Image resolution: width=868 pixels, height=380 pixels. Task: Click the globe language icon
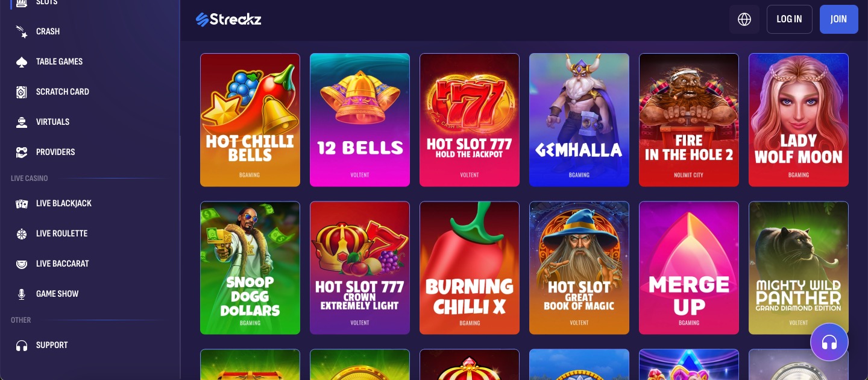744,19
